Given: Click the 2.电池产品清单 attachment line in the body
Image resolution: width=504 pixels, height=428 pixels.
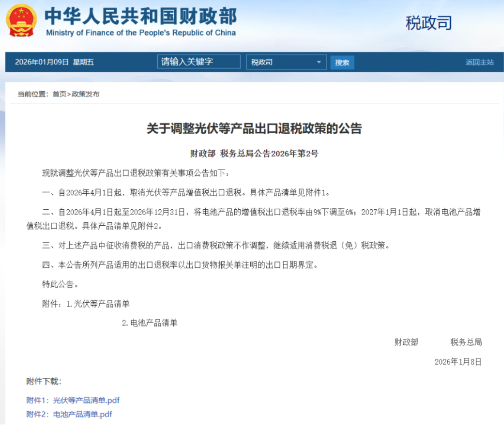Looking at the screenshot, I should pyautogui.click(x=150, y=323).
